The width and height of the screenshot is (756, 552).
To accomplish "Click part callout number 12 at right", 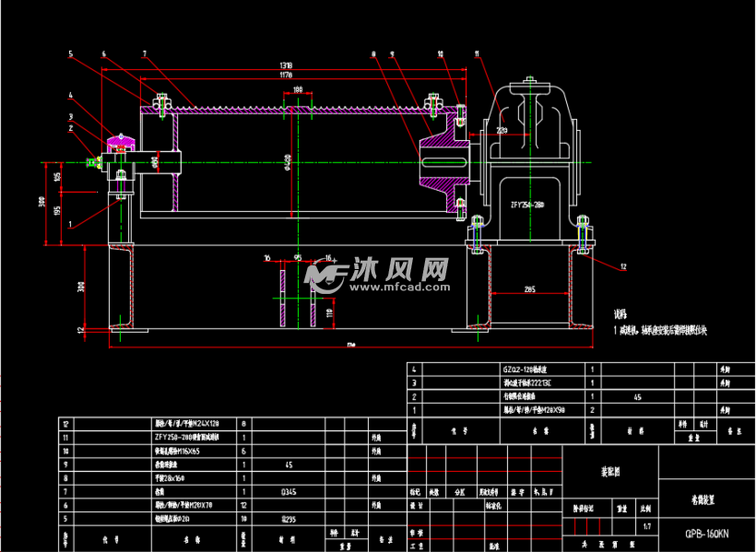I will pyautogui.click(x=624, y=266).
